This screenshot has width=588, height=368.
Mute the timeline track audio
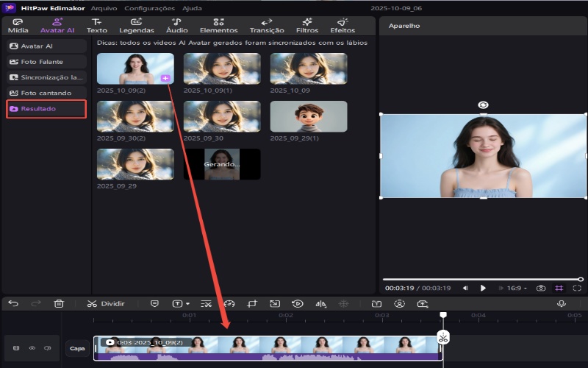tap(47, 348)
